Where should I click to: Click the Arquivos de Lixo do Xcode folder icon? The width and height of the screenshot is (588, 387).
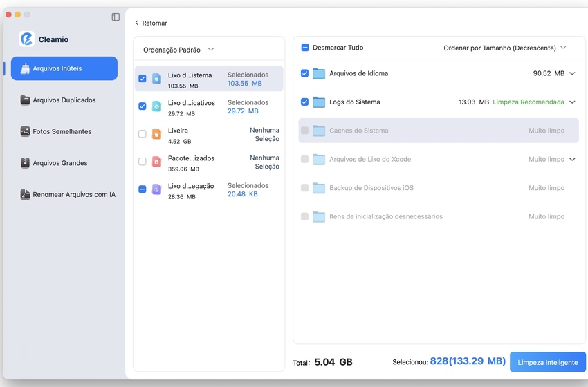319,159
